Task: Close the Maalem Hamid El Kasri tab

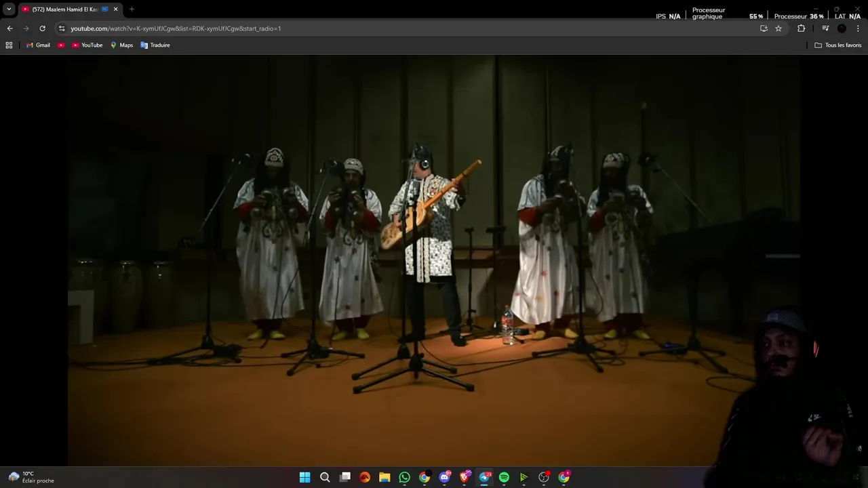Action: click(115, 9)
